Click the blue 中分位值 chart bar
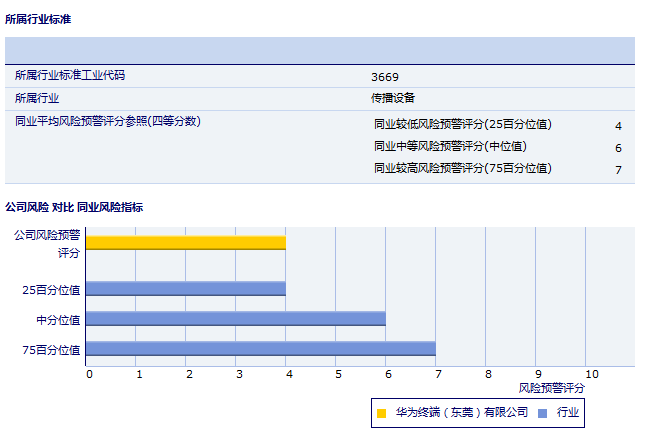The image size is (651, 437). [235, 319]
